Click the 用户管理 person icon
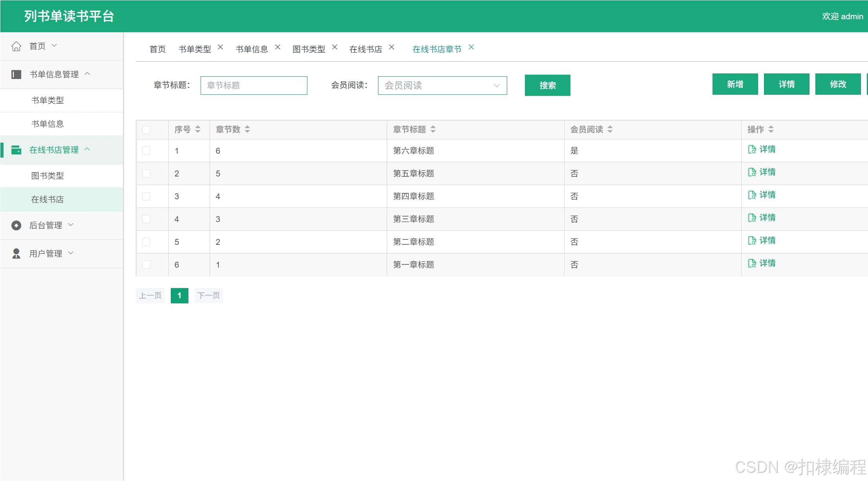 click(x=16, y=253)
